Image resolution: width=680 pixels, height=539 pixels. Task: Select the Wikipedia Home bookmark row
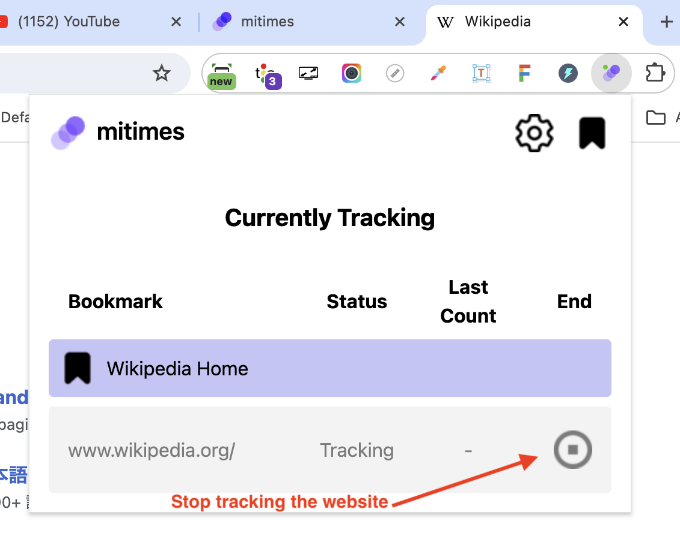tap(330, 368)
